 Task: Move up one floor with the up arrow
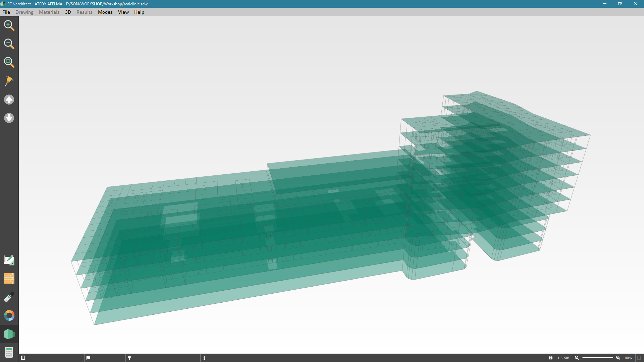[9, 100]
